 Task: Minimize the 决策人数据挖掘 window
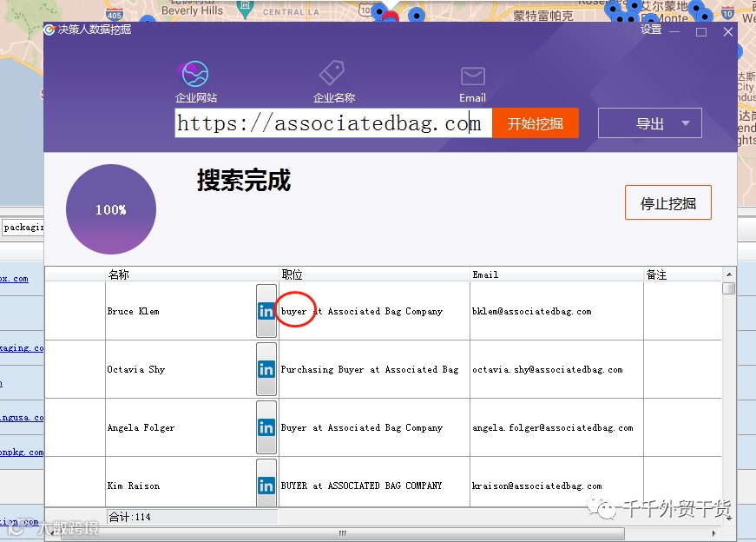(674, 32)
